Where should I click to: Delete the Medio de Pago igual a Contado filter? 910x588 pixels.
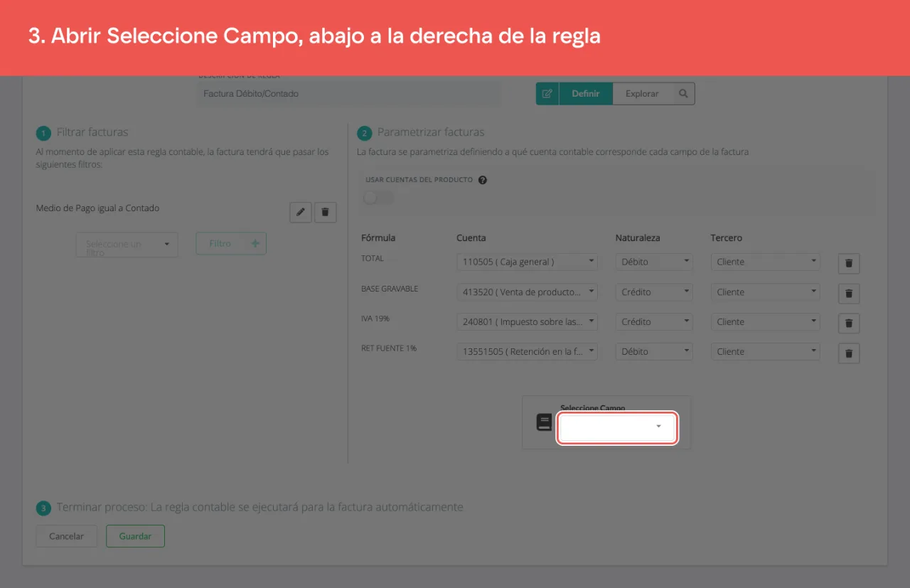326,212
